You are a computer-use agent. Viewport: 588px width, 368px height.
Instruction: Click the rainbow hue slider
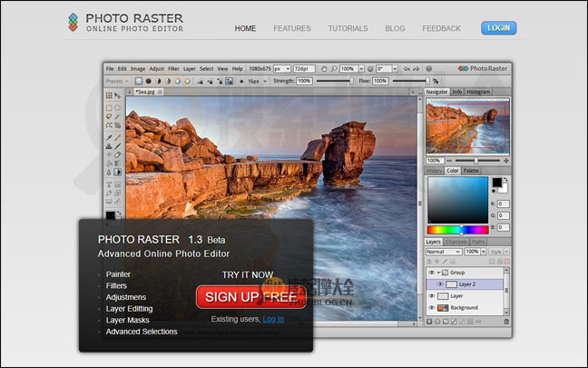458,230
